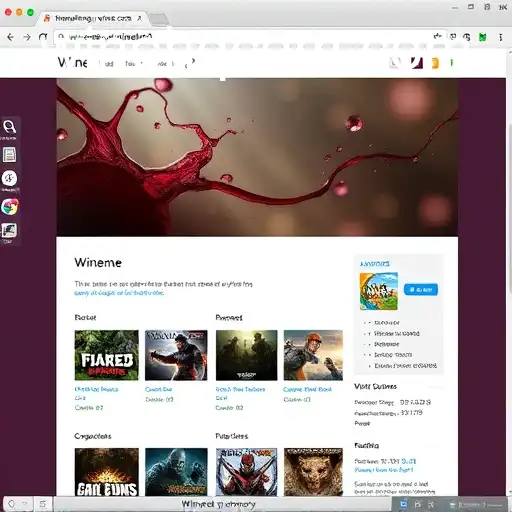Open the blue zombie game thumbnail

click(176, 472)
